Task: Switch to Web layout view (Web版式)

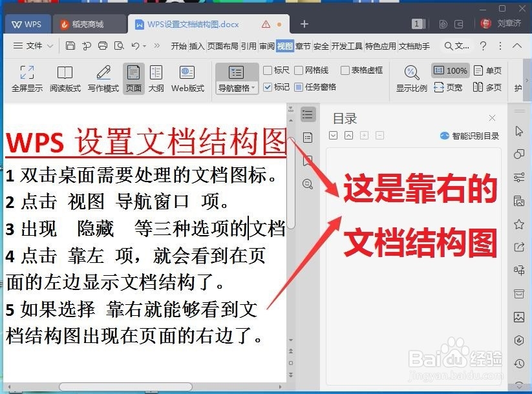Action: coord(187,78)
